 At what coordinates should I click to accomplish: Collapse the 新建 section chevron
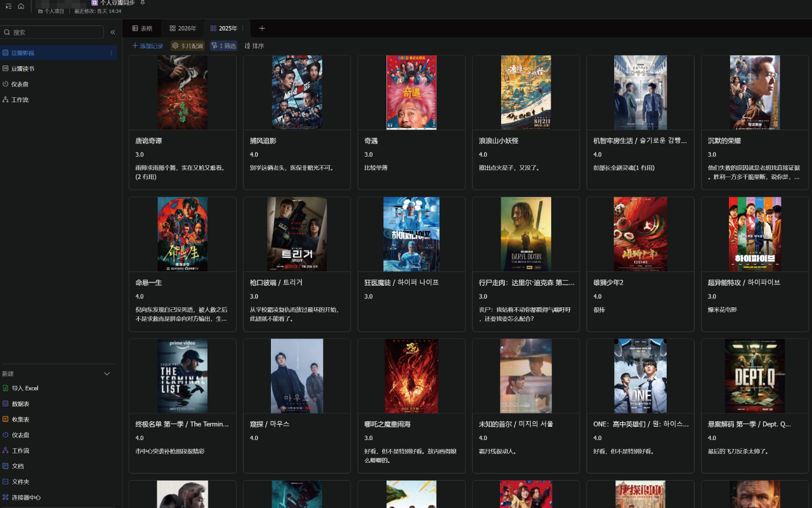[x=107, y=374]
